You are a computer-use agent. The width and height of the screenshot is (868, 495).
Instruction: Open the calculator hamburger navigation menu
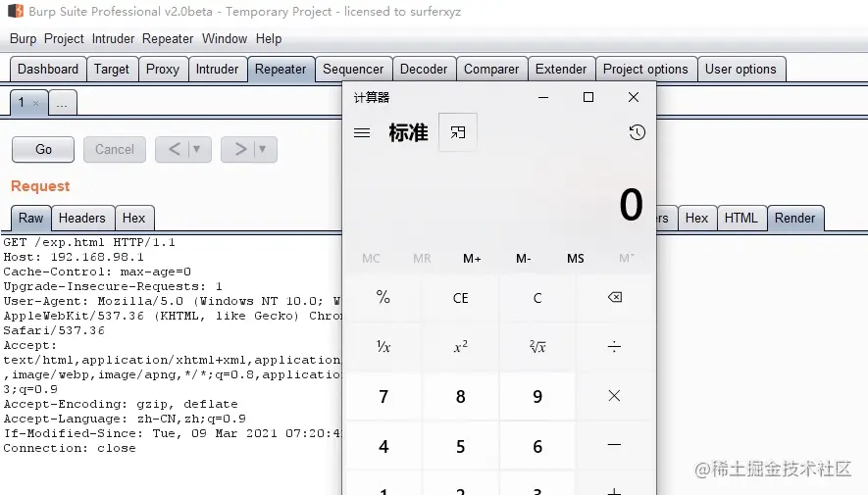(x=362, y=132)
